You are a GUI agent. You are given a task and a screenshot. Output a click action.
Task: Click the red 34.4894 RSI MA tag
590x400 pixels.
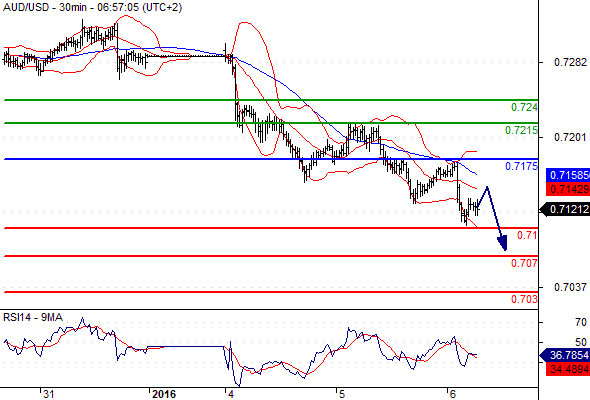tap(568, 369)
